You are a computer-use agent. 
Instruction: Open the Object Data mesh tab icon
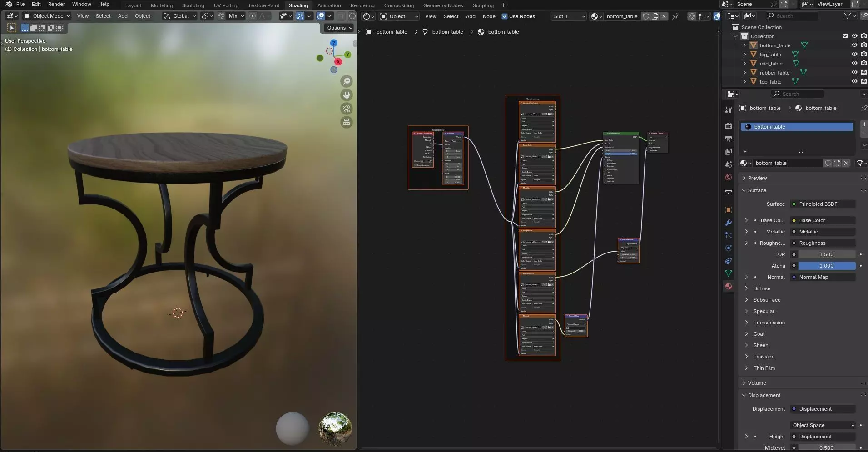(x=729, y=273)
